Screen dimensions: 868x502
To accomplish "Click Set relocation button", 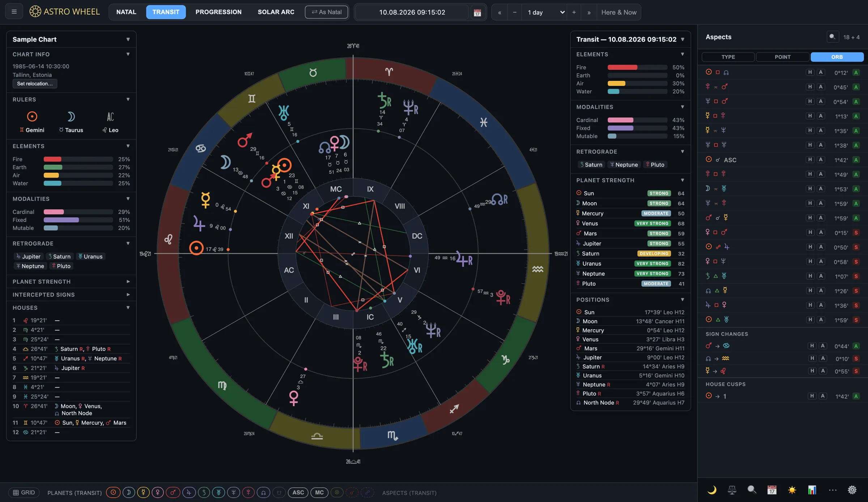I will click(x=35, y=83).
